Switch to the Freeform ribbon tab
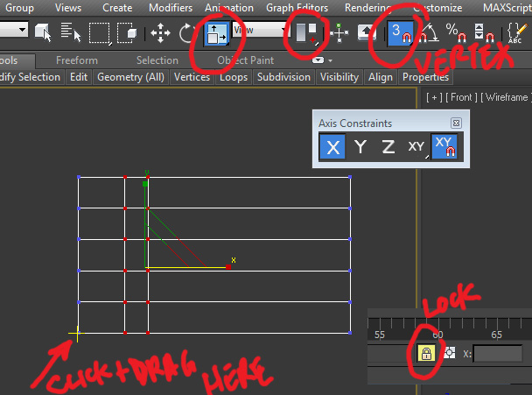Image resolution: width=532 pixels, height=395 pixels. click(x=77, y=60)
